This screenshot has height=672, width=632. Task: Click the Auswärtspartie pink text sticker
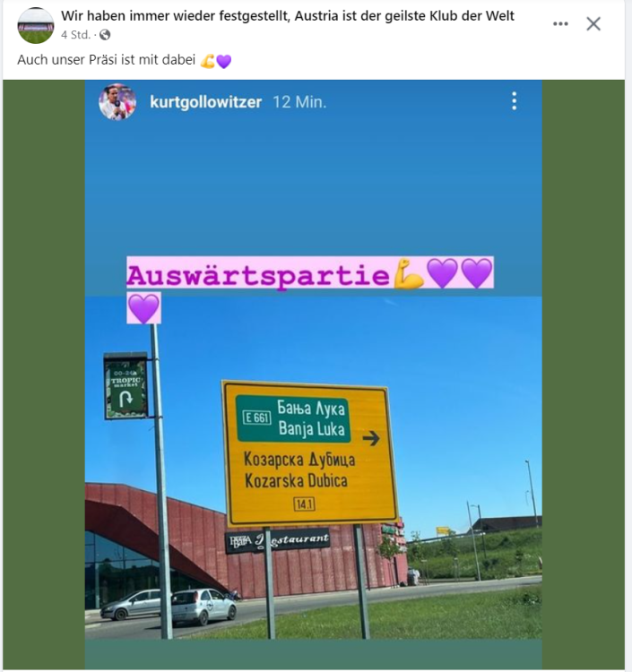[258, 275]
